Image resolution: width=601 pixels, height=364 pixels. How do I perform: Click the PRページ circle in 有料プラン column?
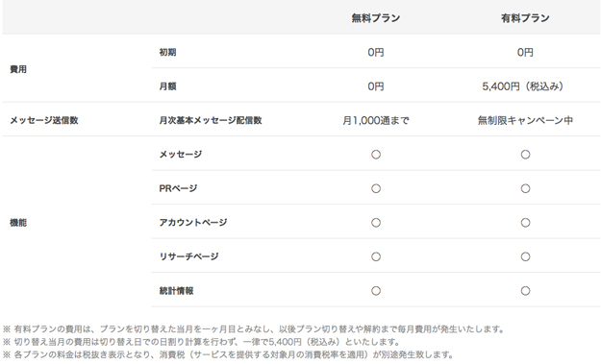pyautogui.click(x=525, y=188)
